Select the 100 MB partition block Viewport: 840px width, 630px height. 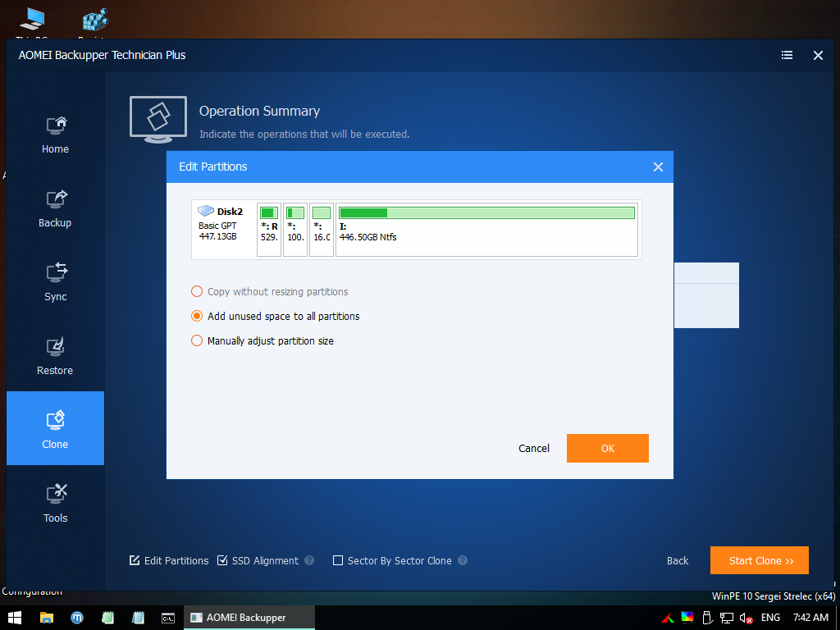[295, 230]
